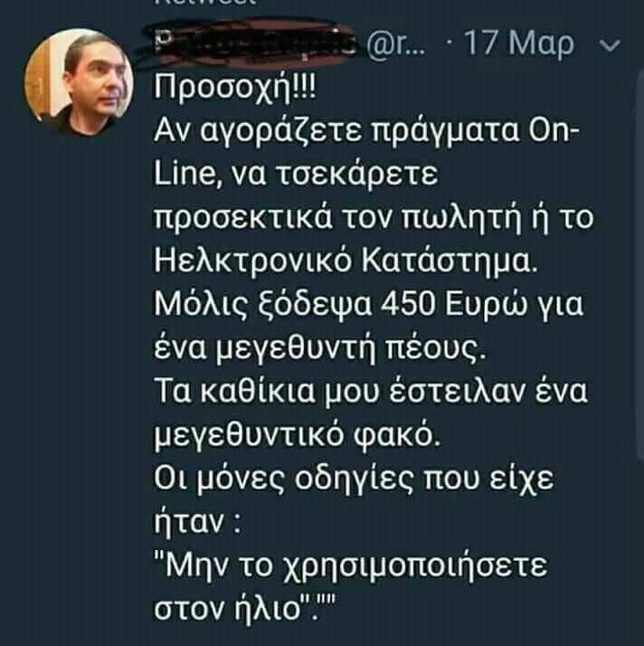Click the line 'Τα καθίκια μου έστειλαν ένα'
644x646 pixels.
371,391
